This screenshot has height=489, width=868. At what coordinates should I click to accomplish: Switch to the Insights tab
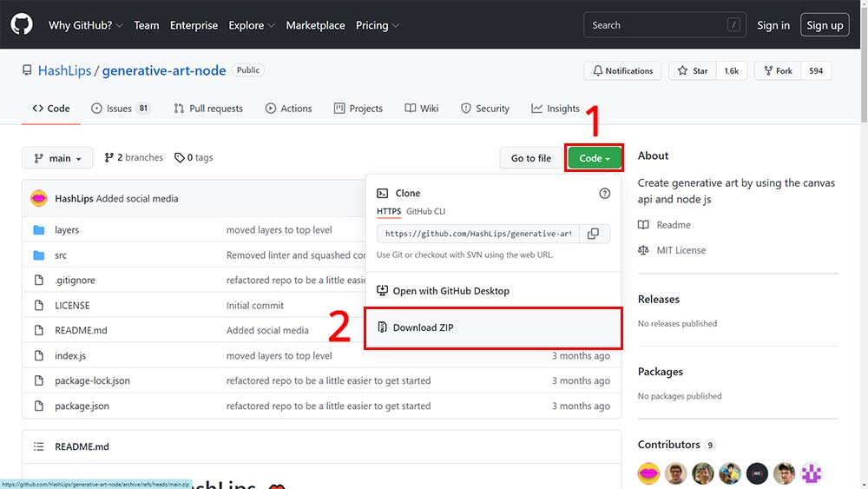click(556, 109)
